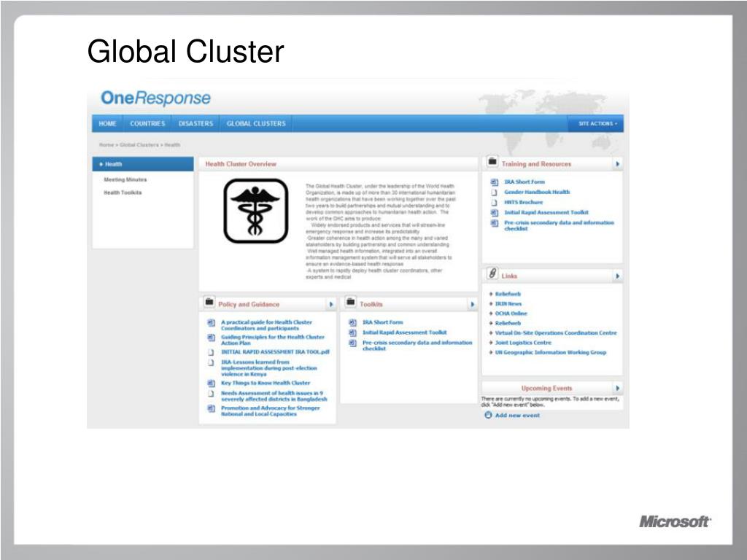This screenshot has width=747, height=560.
Task: Click page icon beside Gender Handbook Health
Action: (x=495, y=192)
